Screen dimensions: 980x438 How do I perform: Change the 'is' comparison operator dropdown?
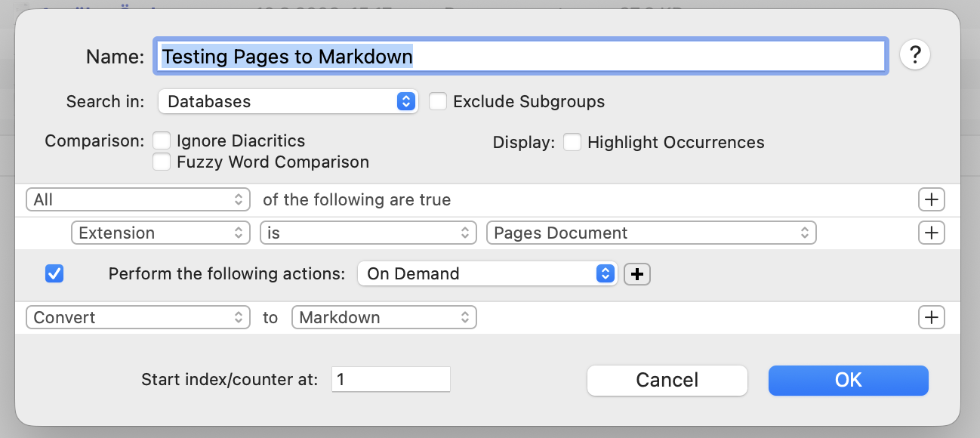pyautogui.click(x=368, y=233)
